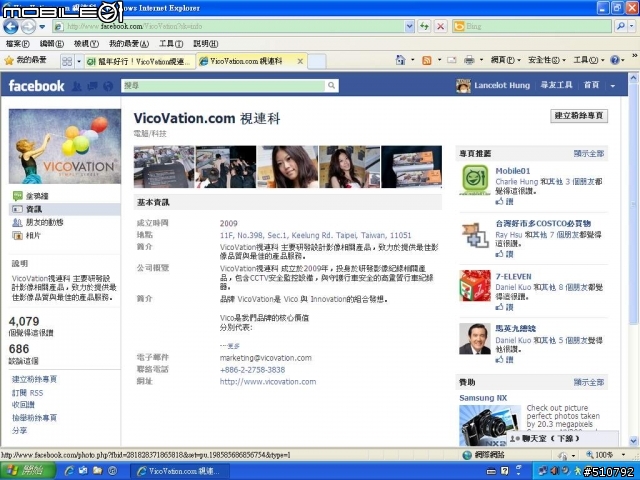Open the VicoVation balloon profile picture
This screenshot has height=480, width=640.
pyautogui.click(x=64, y=146)
